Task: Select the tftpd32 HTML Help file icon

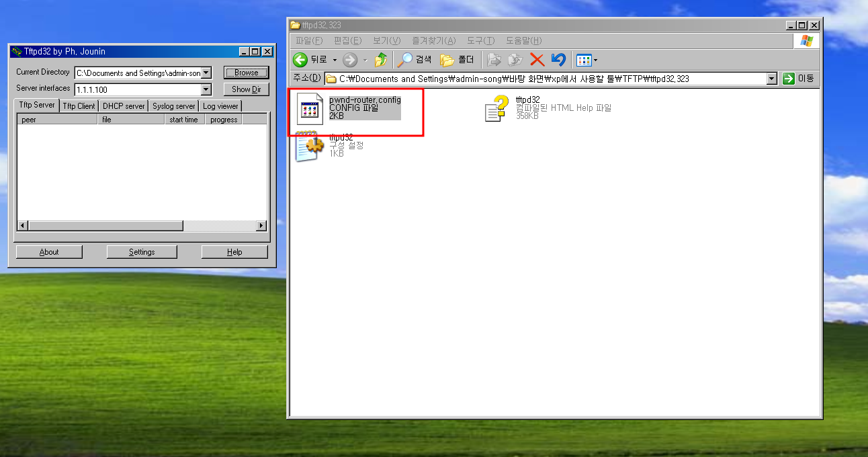Action: tap(497, 108)
